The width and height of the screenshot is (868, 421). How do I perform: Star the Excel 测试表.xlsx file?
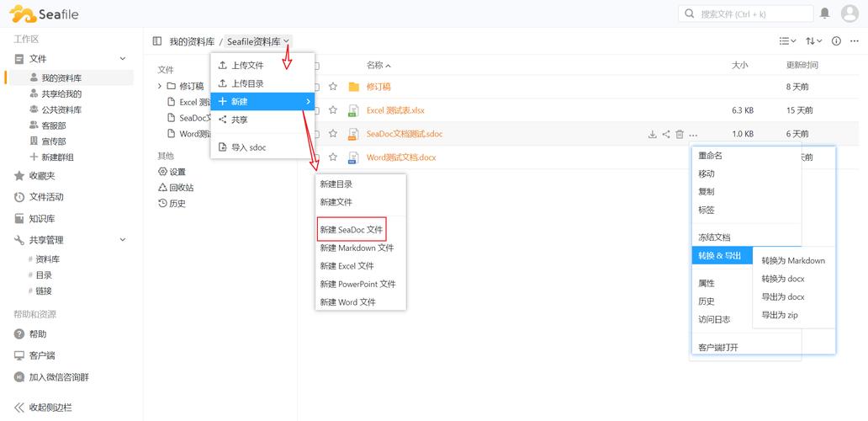pos(333,110)
